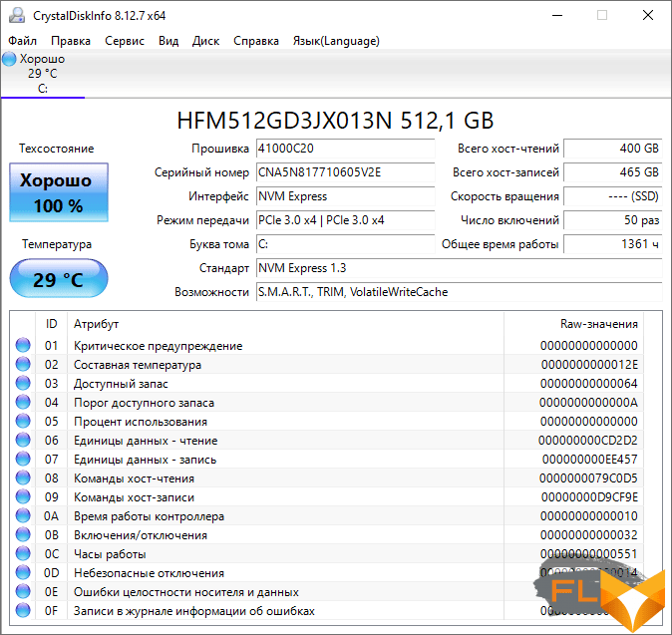Click status orb for attribute 03 Доступный запас

[23, 383]
